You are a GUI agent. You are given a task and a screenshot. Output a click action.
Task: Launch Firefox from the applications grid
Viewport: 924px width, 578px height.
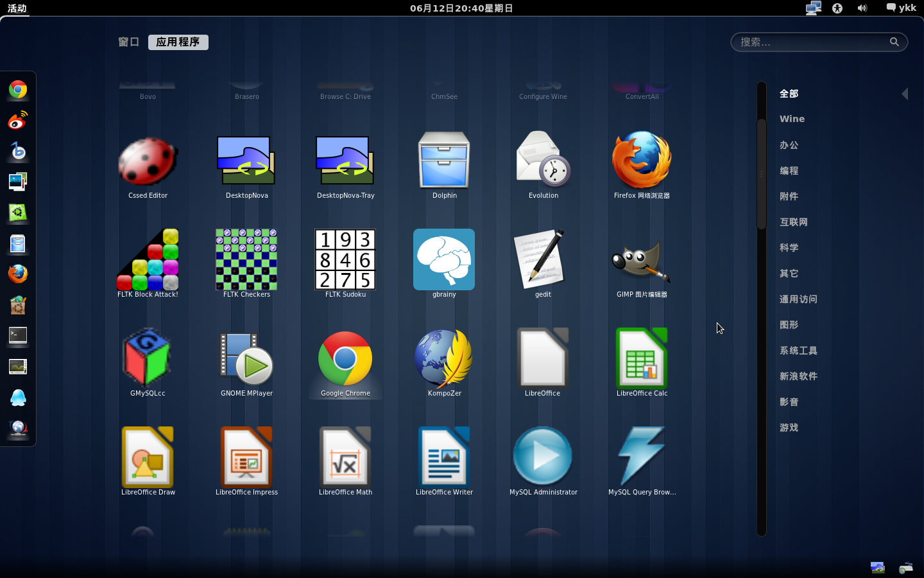642,161
